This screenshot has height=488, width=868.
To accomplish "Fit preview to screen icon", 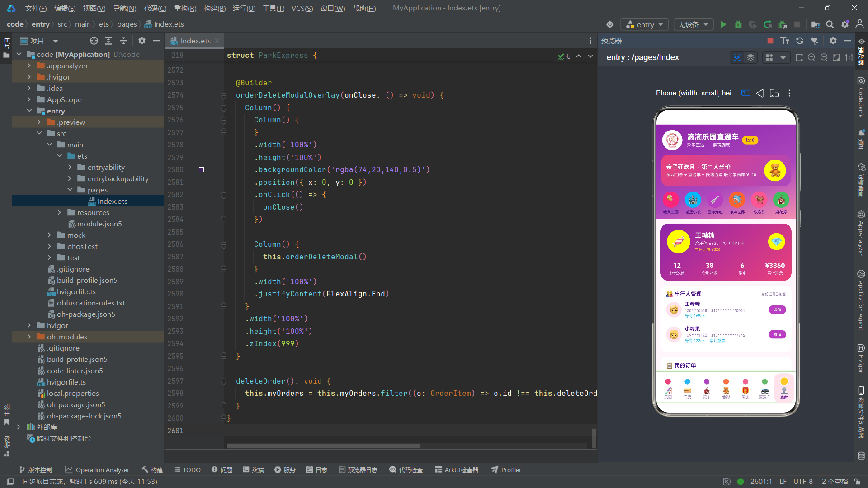I will click(x=836, y=57).
